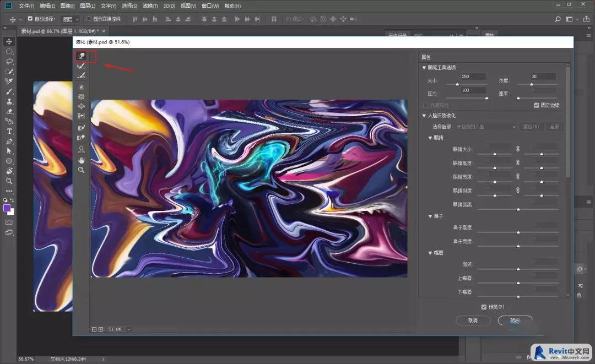Open the 编辑(E) menu
The height and width of the screenshot is (364, 595).
(x=47, y=6)
